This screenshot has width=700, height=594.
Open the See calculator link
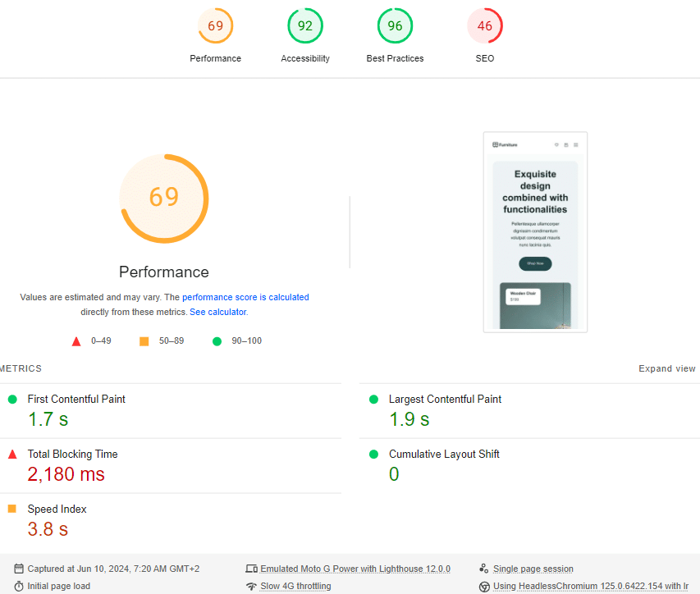217,312
